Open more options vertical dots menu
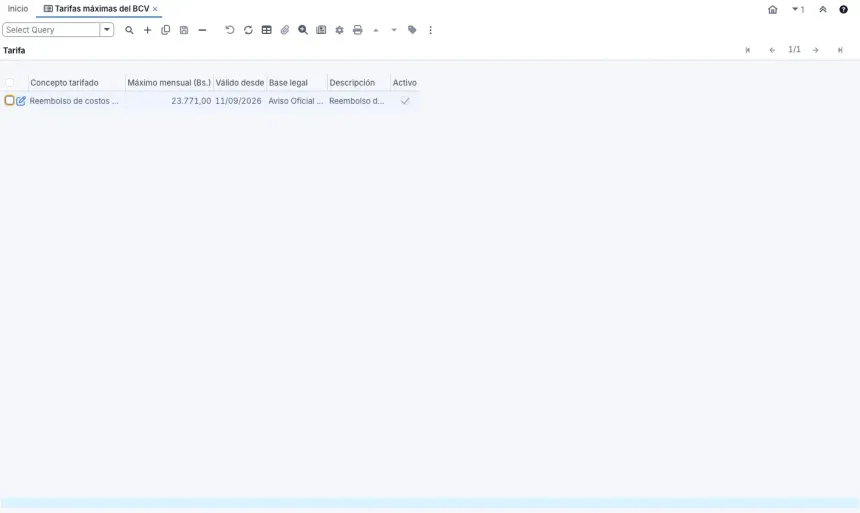 click(431, 30)
